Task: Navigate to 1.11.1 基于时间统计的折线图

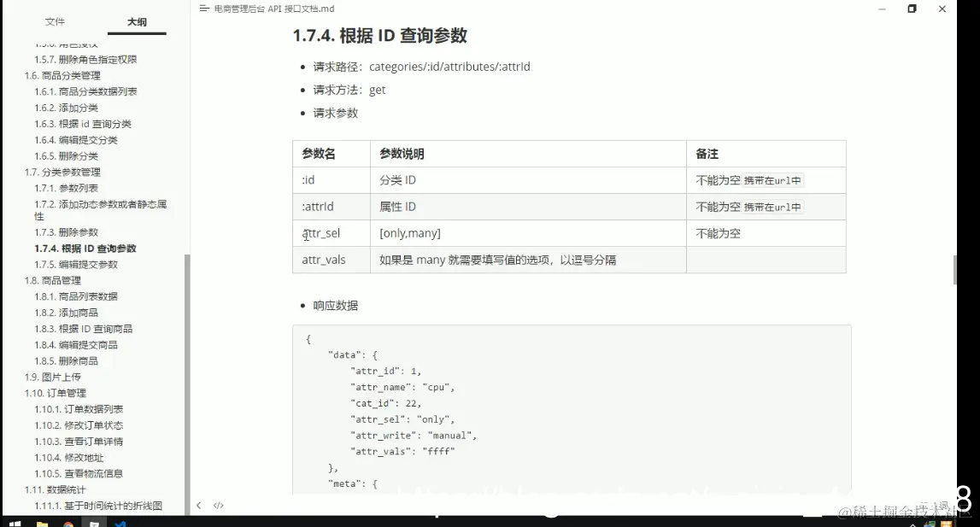Action: (82, 505)
